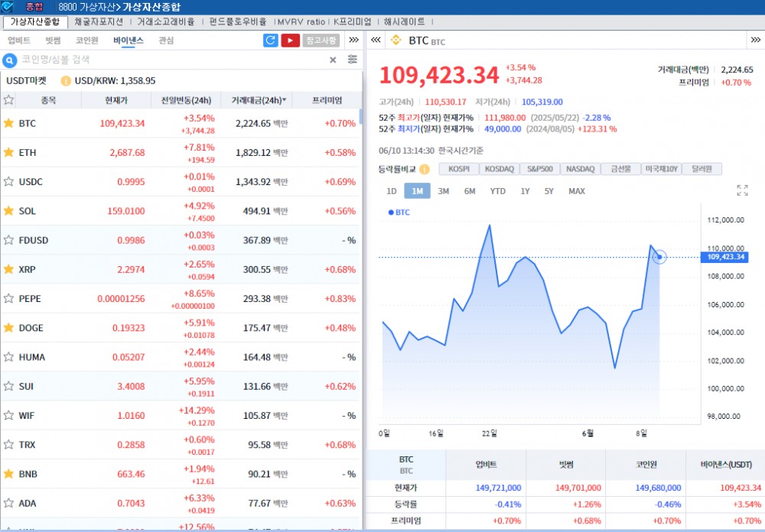Switch to the 업비트 exchange tab
The width and height of the screenshot is (765, 532).
tap(18, 41)
